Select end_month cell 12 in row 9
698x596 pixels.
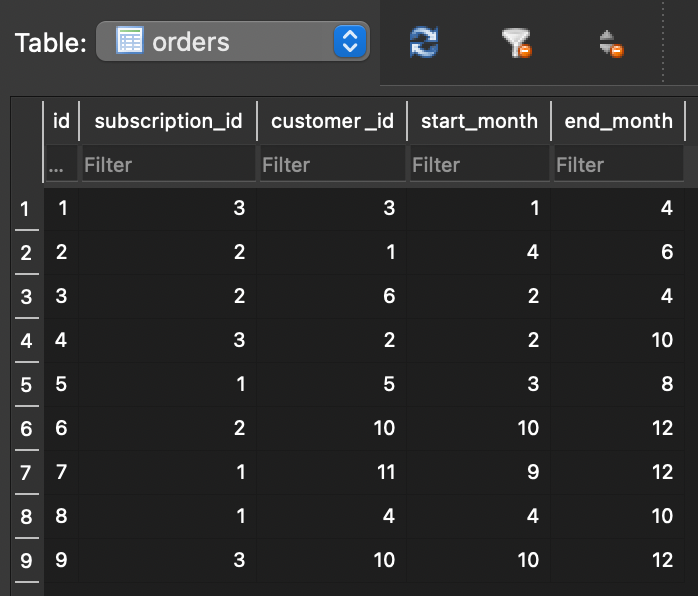[618, 560]
